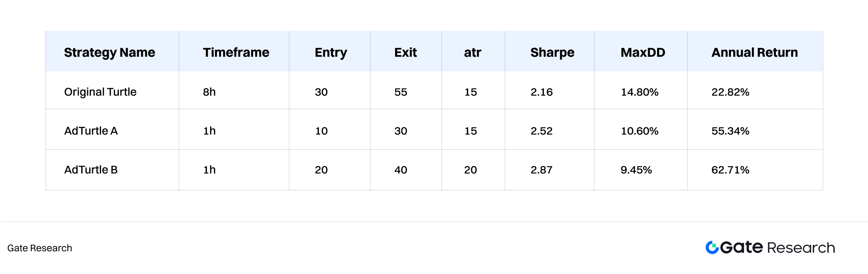Select the Strategy Name column header
The width and height of the screenshot is (868, 274).
tap(110, 53)
